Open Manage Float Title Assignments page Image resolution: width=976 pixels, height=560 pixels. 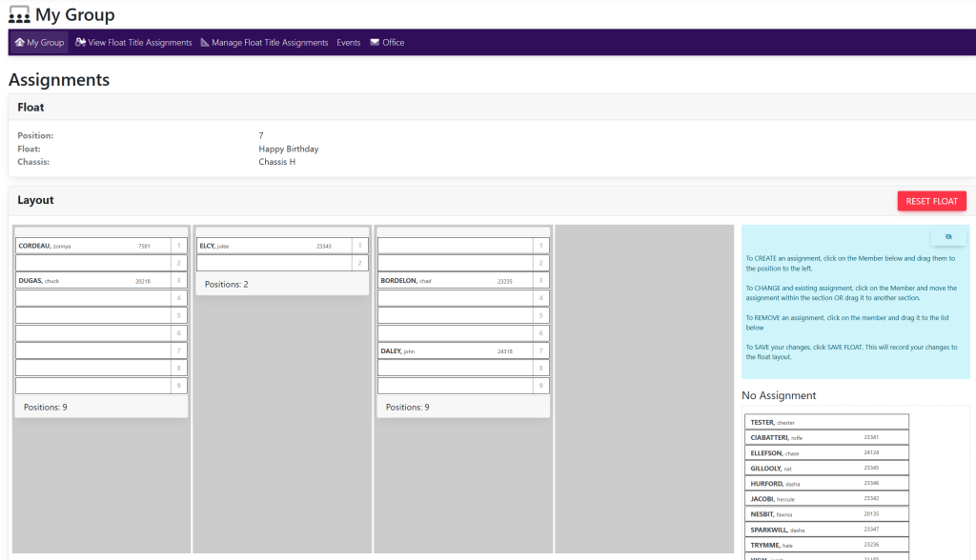click(270, 43)
